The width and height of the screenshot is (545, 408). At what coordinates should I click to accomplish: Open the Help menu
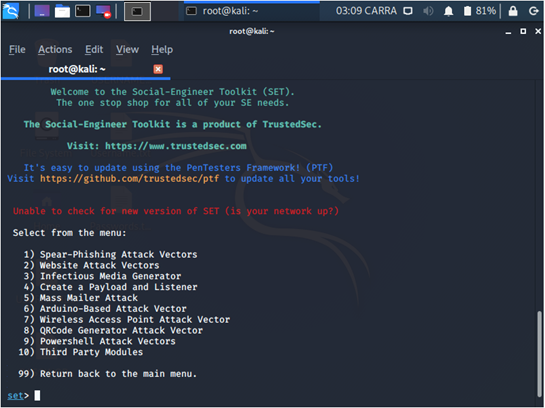(162, 49)
